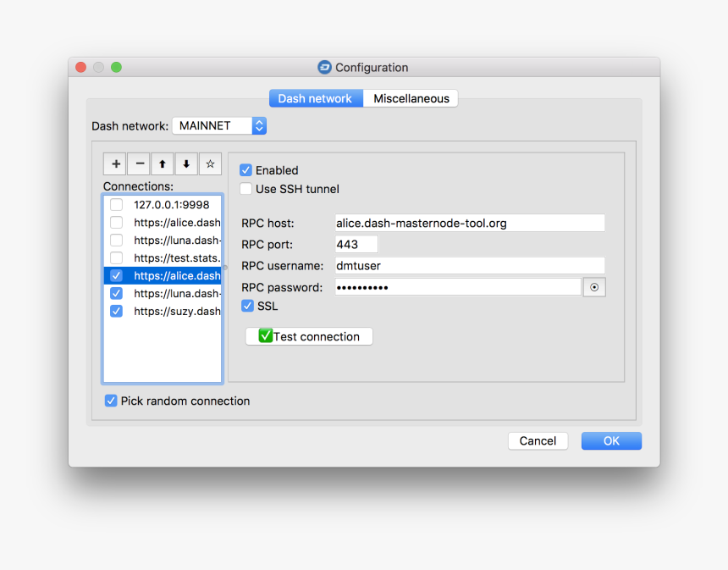728x570 pixels.
Task: Click the Cancel button
Action: (538, 441)
